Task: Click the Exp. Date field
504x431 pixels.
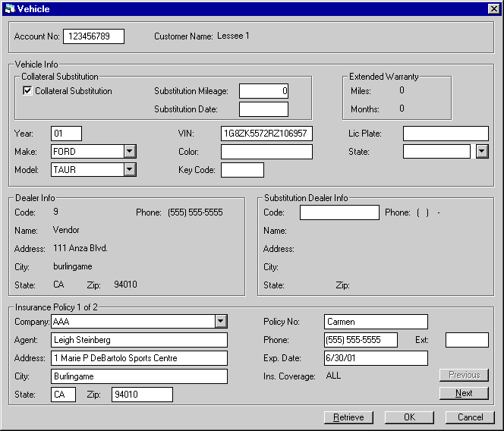Action: [376, 358]
